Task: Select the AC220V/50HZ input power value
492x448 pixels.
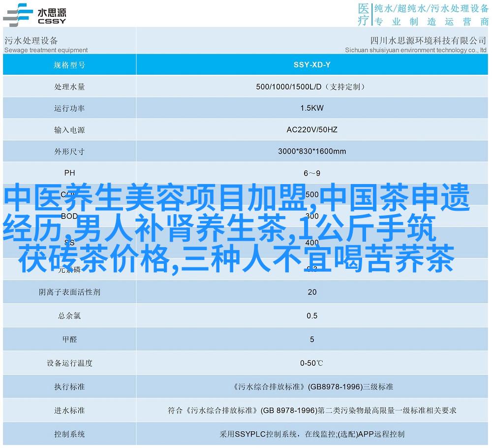Action: point(312,130)
